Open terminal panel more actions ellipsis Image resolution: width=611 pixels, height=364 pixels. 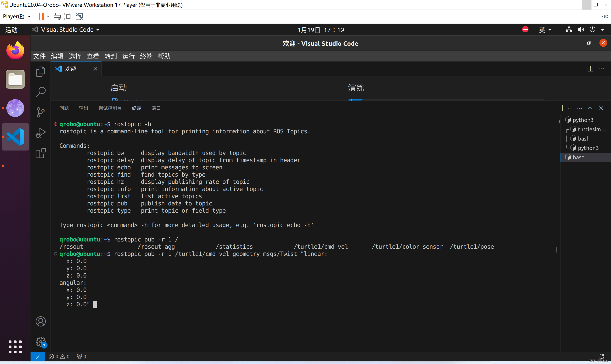tap(579, 108)
